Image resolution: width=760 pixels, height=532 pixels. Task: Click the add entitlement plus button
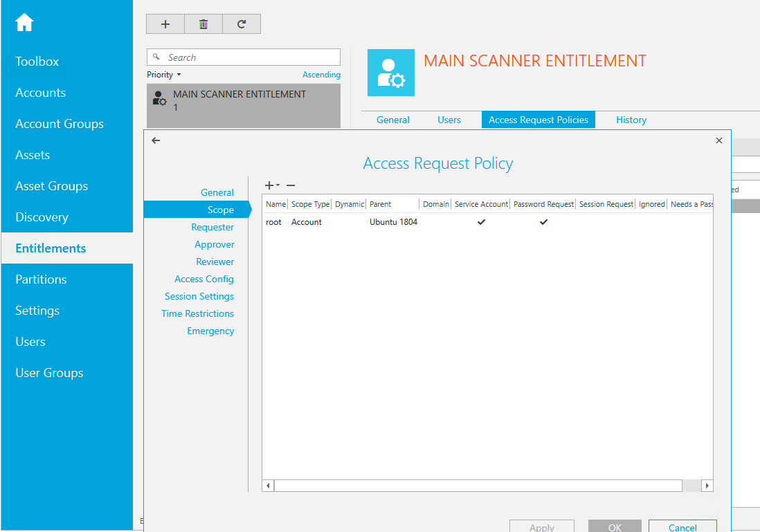[165, 24]
